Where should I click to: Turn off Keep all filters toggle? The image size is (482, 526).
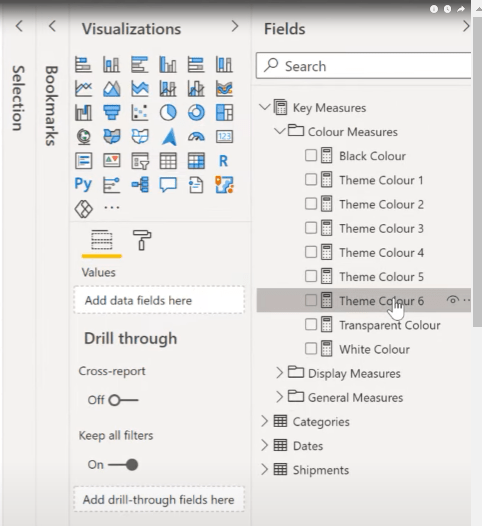click(123, 465)
